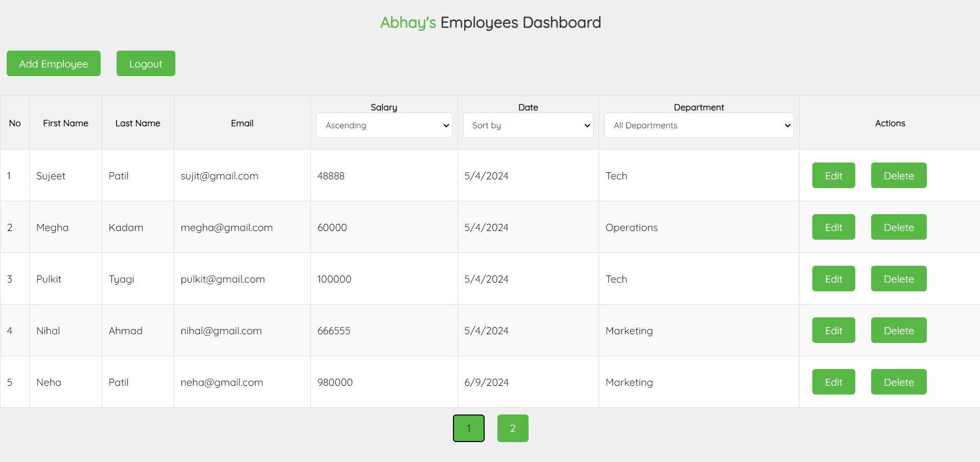This screenshot has width=980, height=462.
Task: Open the Salary sort dropdown
Action: coord(384,125)
